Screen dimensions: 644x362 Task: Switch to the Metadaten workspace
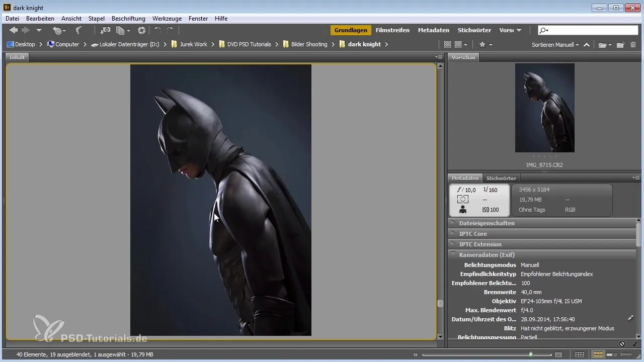(433, 30)
